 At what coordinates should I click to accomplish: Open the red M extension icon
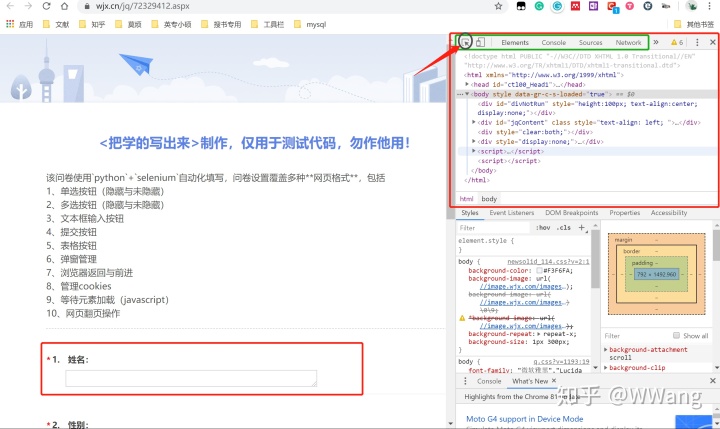tap(575, 6)
